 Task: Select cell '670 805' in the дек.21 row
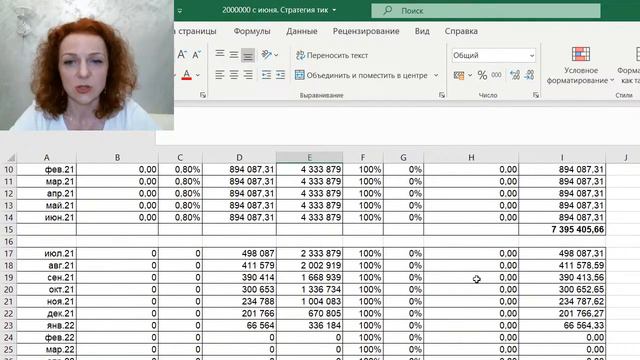coord(309,313)
